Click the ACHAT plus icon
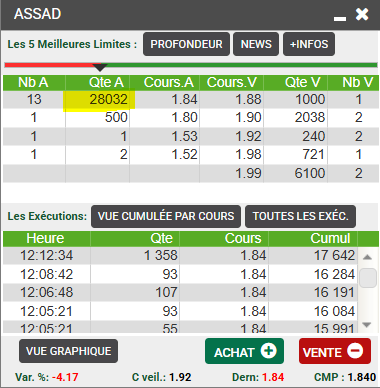The height and width of the screenshot is (388, 380). click(269, 351)
